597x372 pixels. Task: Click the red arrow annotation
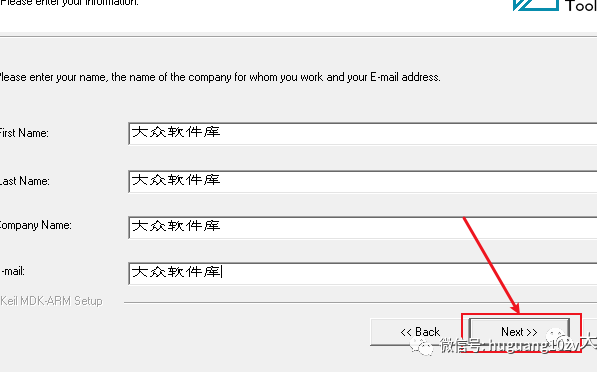click(x=491, y=265)
